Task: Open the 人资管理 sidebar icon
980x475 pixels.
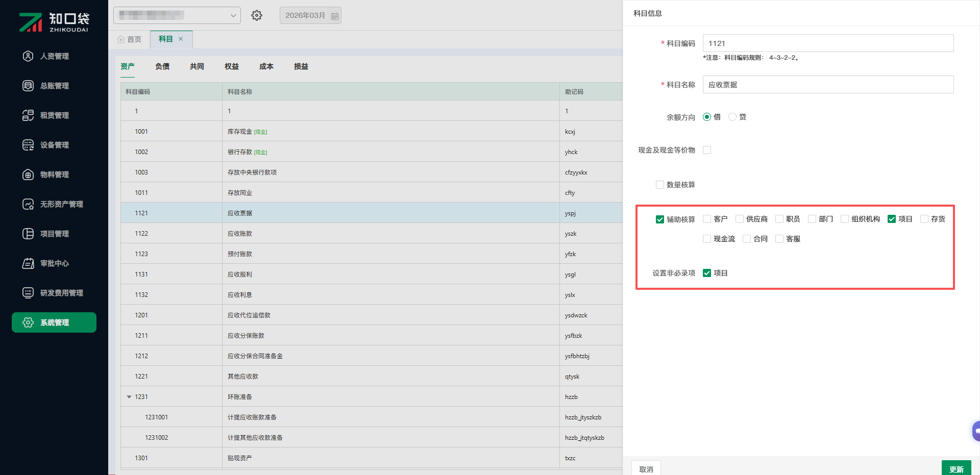Action: pyautogui.click(x=28, y=56)
